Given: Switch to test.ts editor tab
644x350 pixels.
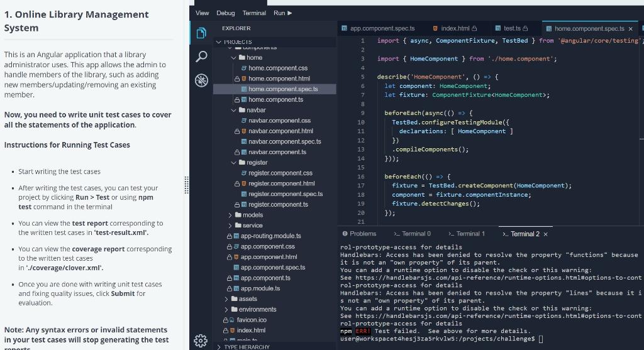Looking at the screenshot, I should pyautogui.click(x=512, y=28).
